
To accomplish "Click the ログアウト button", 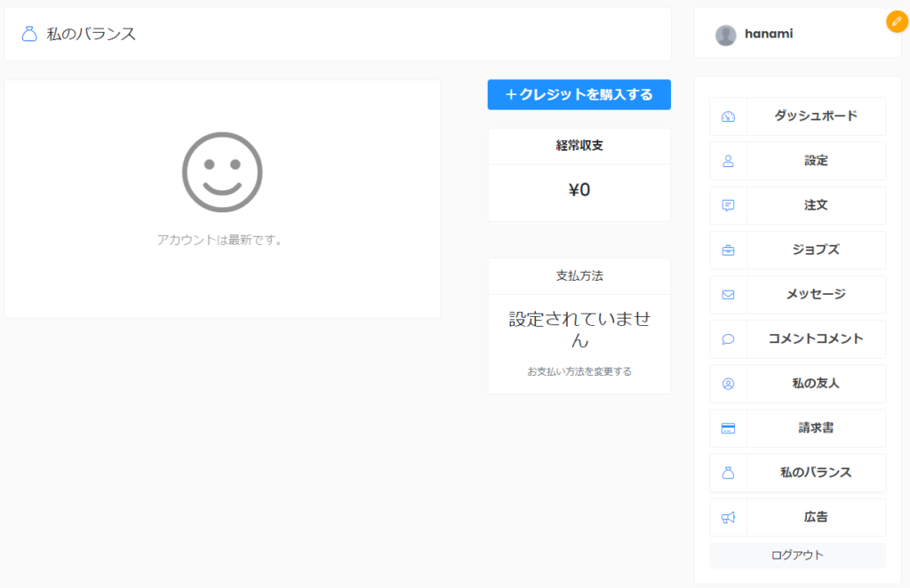I will click(797, 555).
